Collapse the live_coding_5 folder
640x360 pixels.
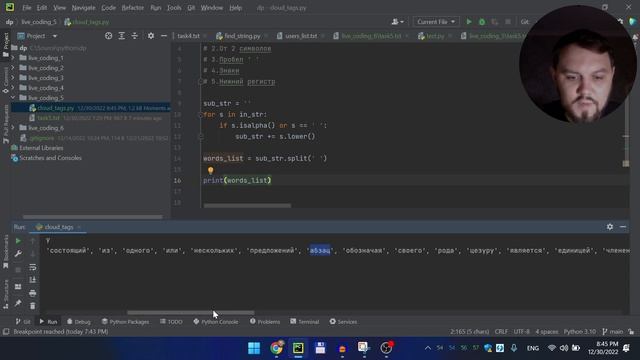click(13, 98)
